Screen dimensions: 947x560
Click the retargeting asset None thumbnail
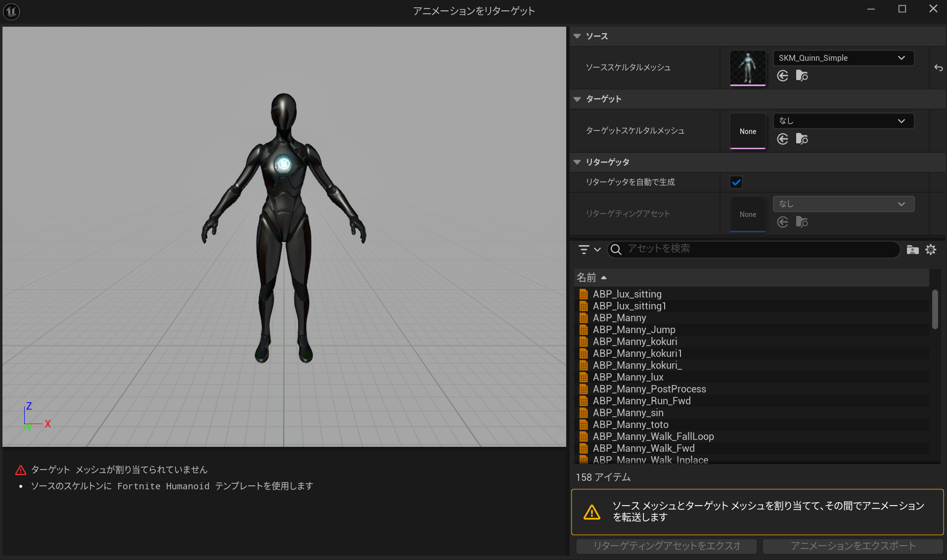coord(748,214)
